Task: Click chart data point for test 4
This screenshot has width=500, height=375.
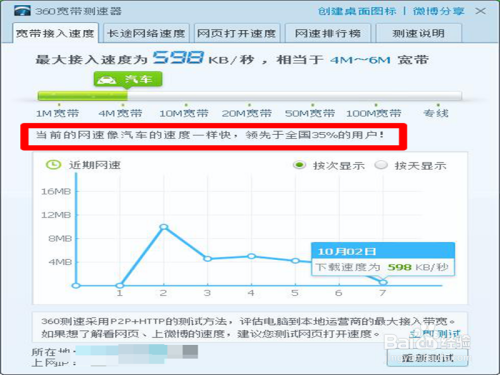Action: 251,256
